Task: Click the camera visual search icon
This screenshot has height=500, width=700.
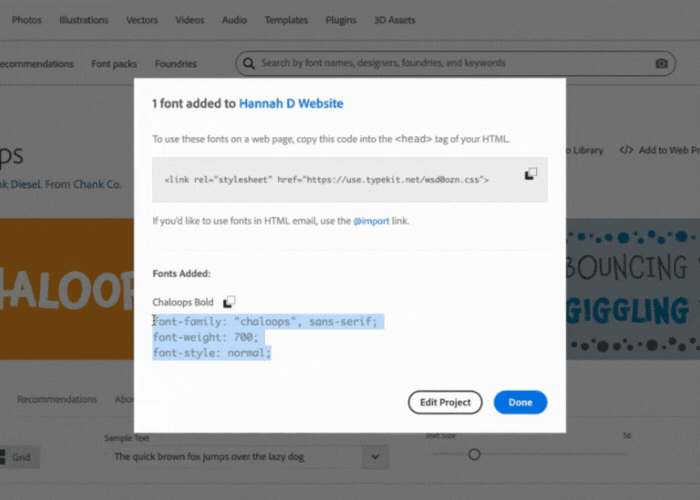Action: pos(661,63)
